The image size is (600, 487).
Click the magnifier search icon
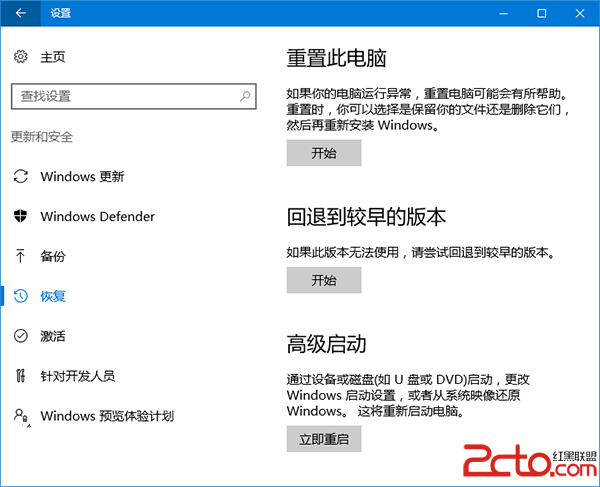tap(245, 96)
